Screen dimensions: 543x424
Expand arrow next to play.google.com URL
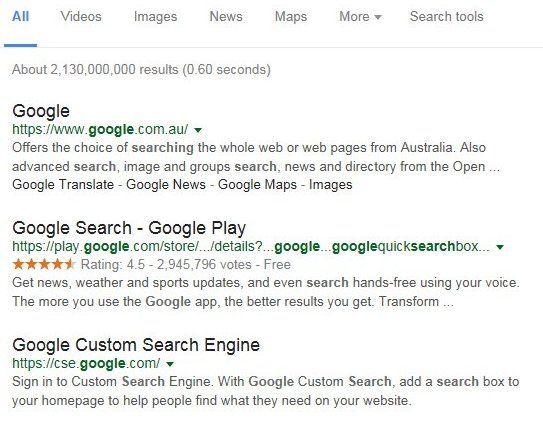coord(500,247)
